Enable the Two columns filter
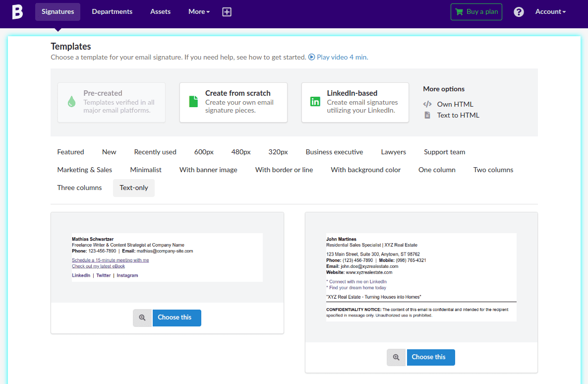 [x=493, y=170]
